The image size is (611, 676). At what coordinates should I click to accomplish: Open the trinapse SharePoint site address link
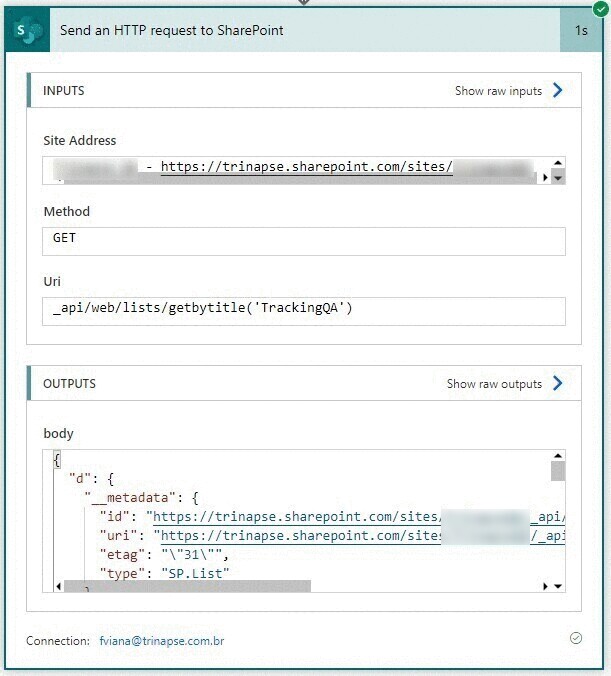[306, 167]
